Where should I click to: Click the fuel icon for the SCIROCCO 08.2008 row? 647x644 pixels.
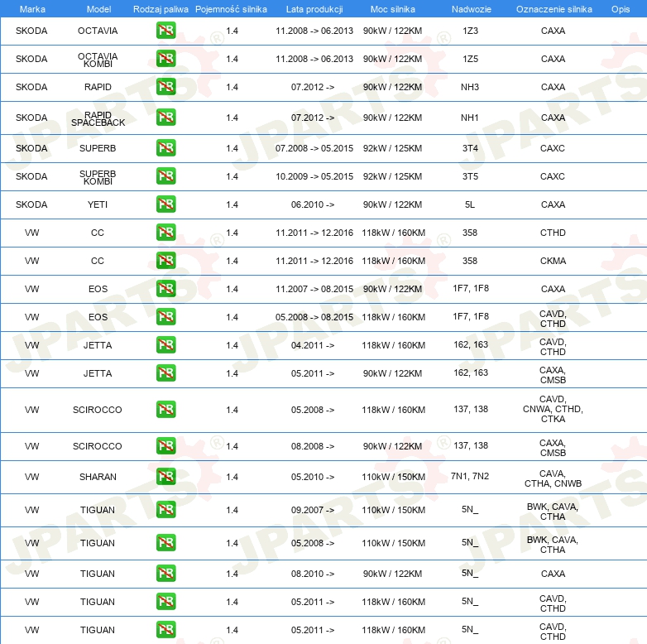click(165, 446)
